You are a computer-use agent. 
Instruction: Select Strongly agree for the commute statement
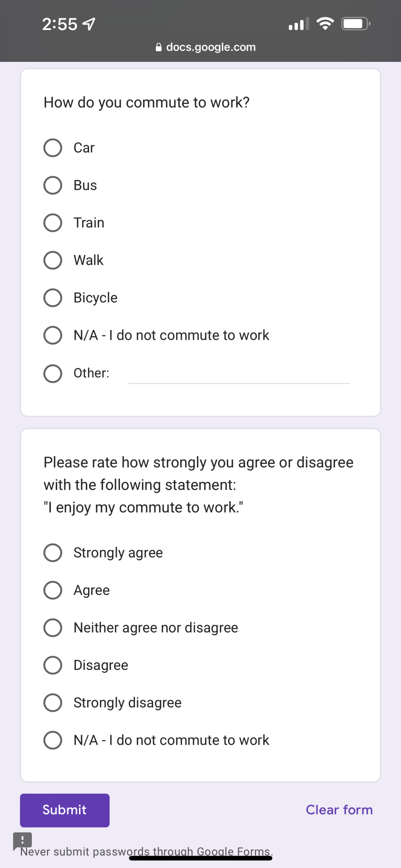point(53,553)
